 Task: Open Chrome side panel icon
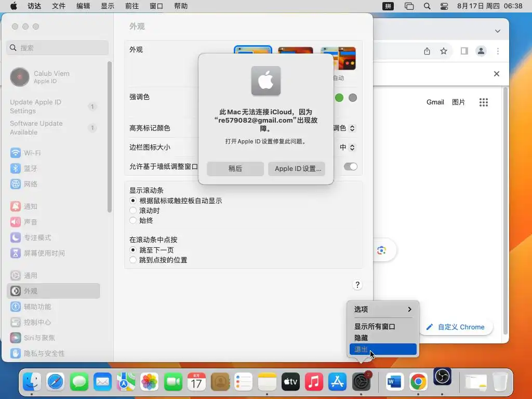tap(464, 51)
